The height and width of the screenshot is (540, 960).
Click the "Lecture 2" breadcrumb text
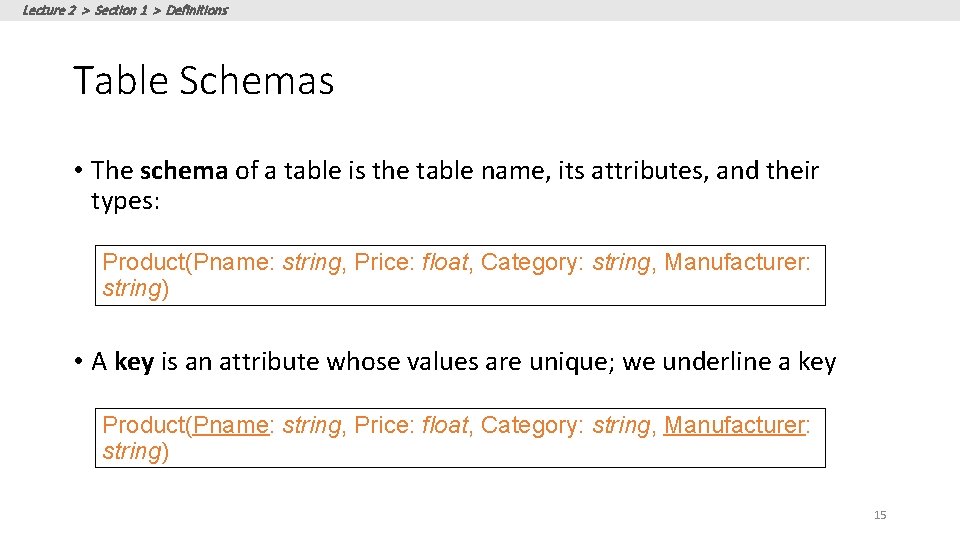48,10
